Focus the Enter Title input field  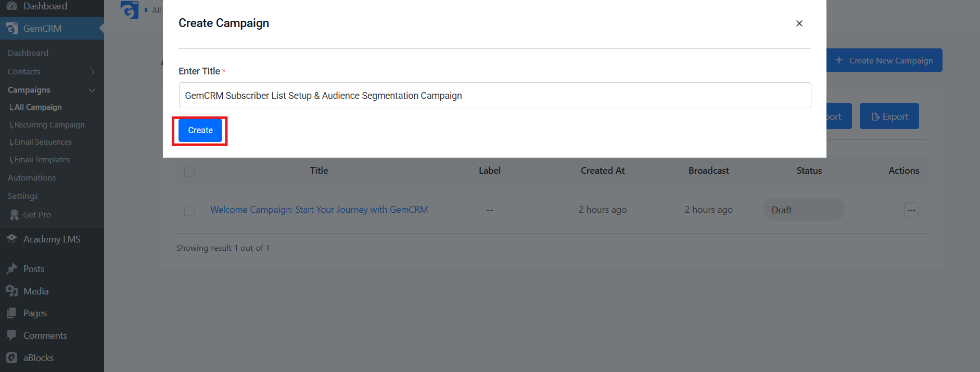[x=495, y=95]
